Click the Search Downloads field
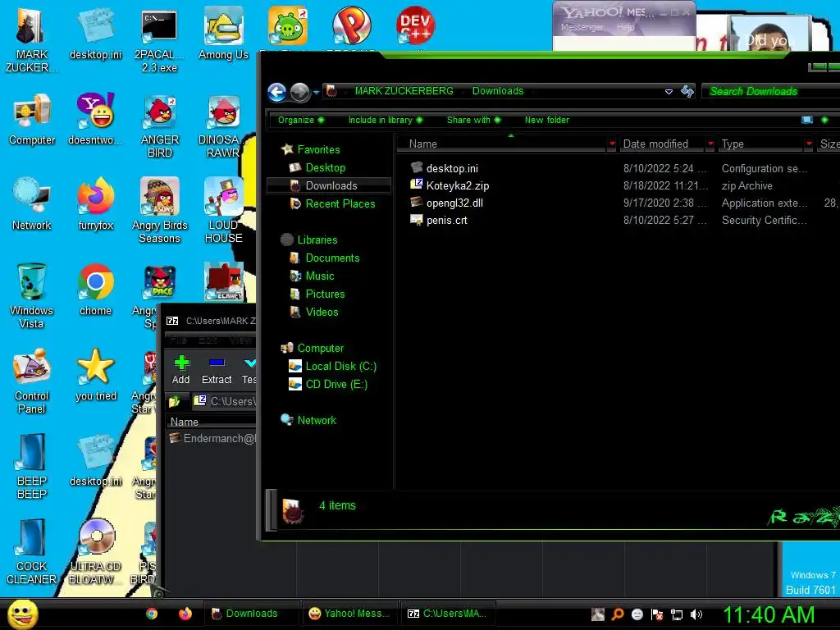 pos(770,92)
